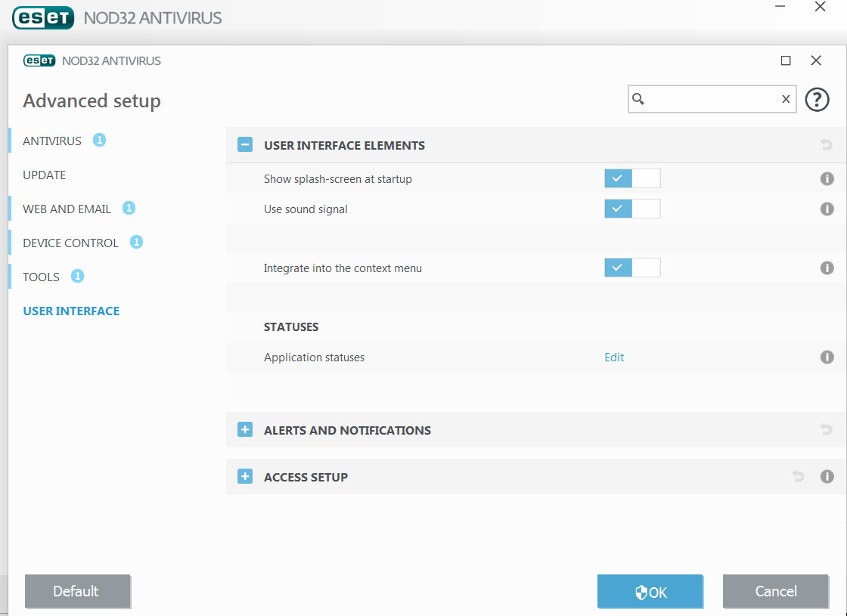The height and width of the screenshot is (616, 847).
Task: Click inside the Advanced setup search box
Action: [711, 99]
